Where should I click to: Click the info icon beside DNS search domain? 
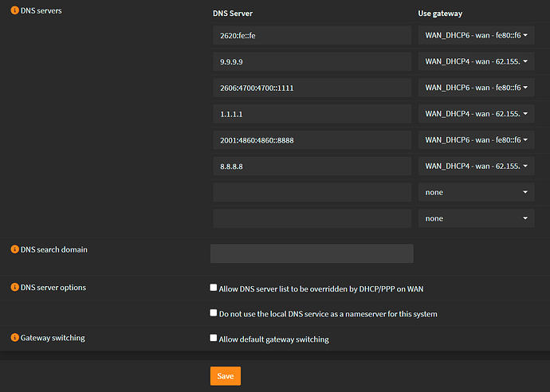[14, 249]
